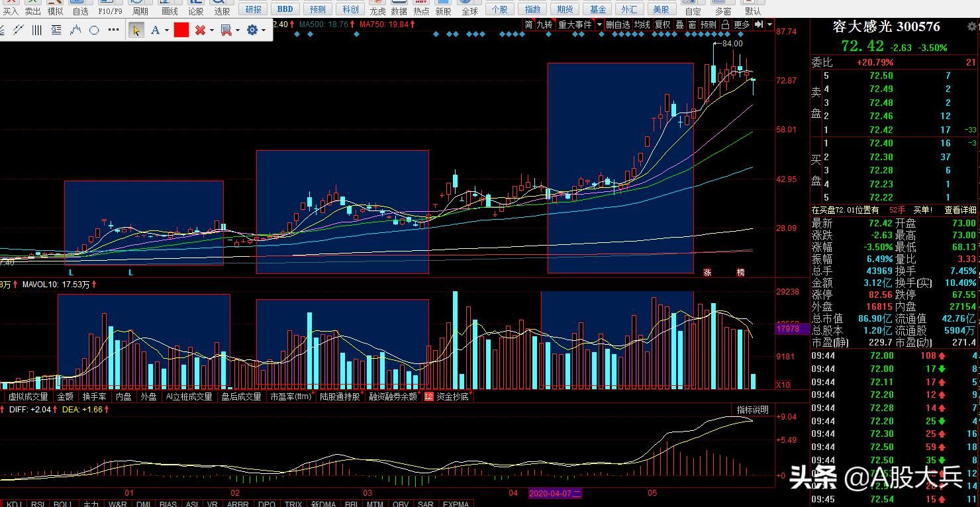Click the 买入 (buy) toolbar icon
Viewport: 980px width, 507px height.
11,7
